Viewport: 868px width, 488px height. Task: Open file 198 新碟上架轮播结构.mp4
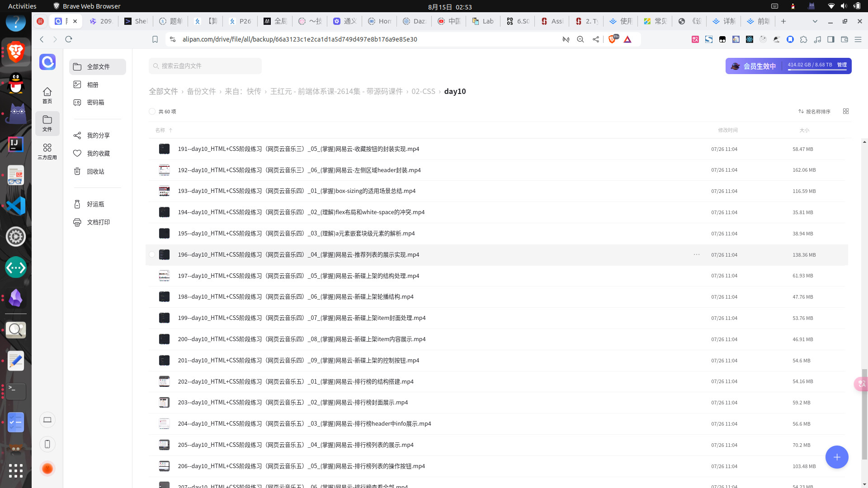pos(296,297)
